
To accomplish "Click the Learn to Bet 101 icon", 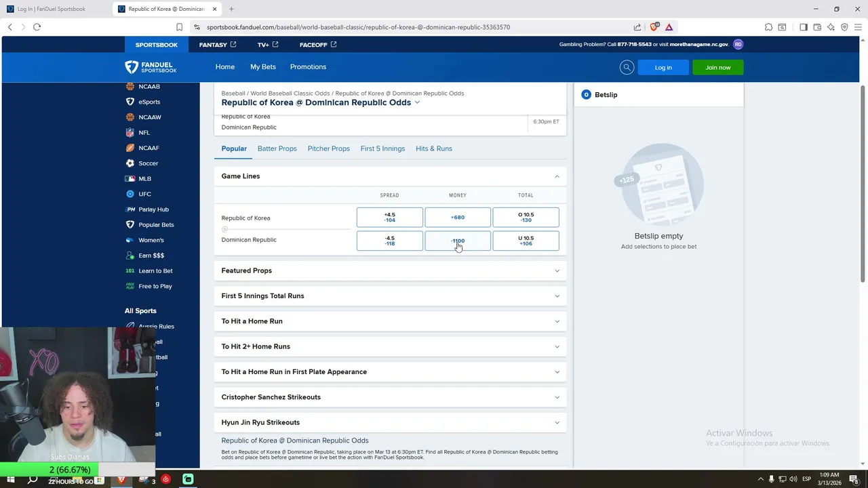I will point(130,271).
